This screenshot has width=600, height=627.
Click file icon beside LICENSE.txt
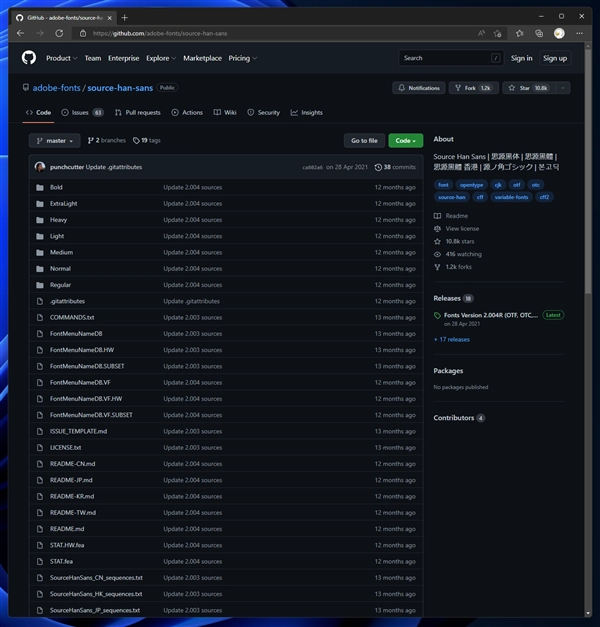click(x=40, y=447)
